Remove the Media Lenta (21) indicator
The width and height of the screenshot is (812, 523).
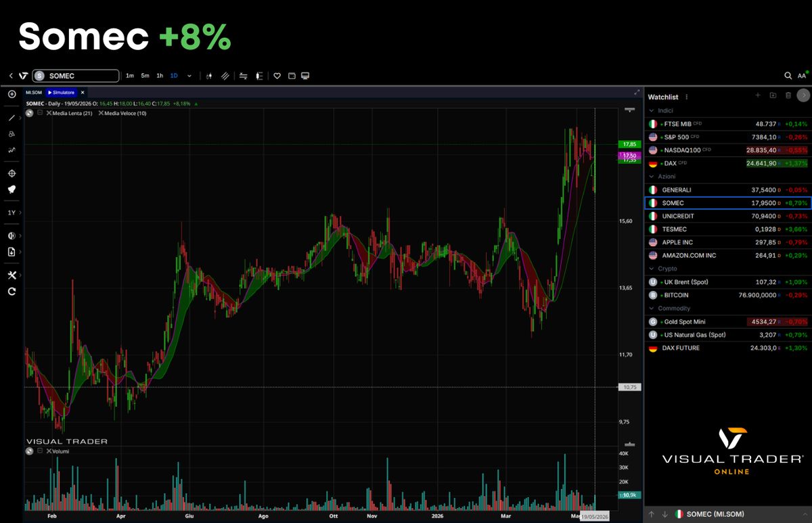[x=49, y=113]
